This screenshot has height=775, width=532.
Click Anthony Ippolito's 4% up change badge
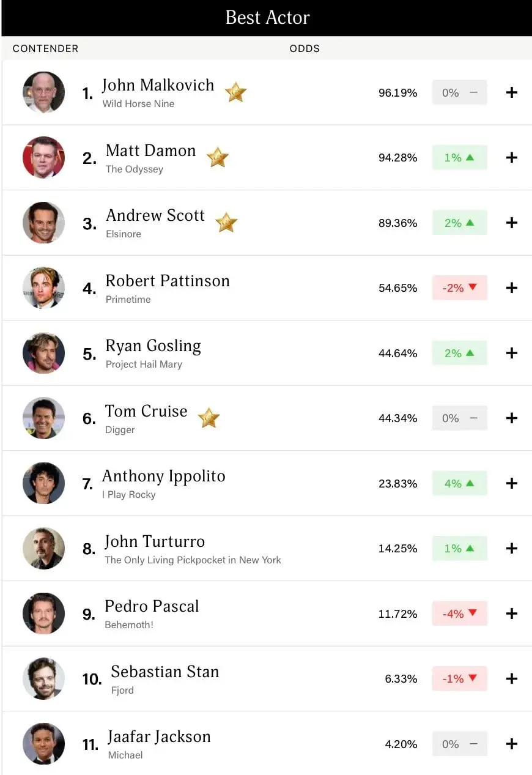[459, 483]
